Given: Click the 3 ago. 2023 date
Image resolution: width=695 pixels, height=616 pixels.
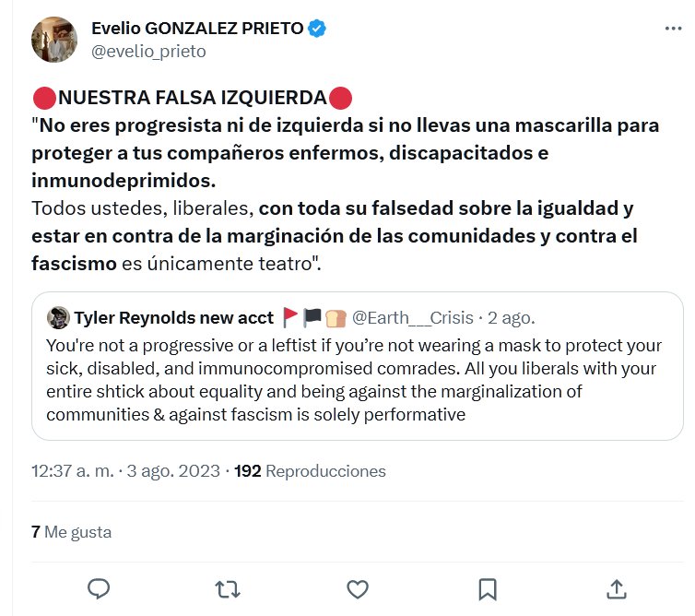Looking at the screenshot, I should (173, 471).
